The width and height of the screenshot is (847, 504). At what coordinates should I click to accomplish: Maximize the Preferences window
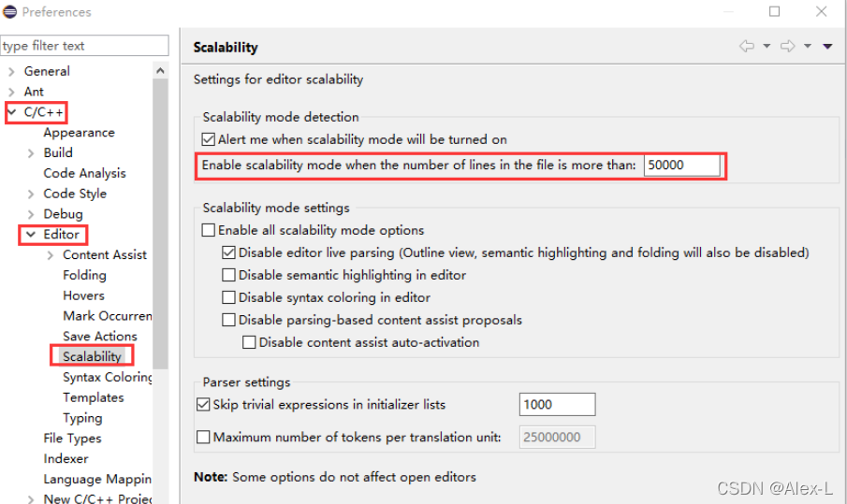[774, 12]
